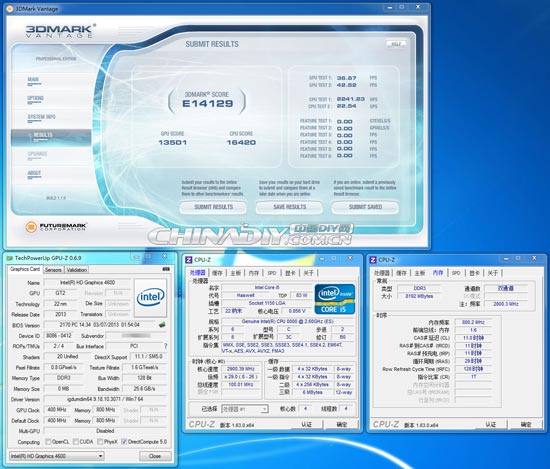
Task: Click the GPU-Z title bar icon
Action: point(10,258)
